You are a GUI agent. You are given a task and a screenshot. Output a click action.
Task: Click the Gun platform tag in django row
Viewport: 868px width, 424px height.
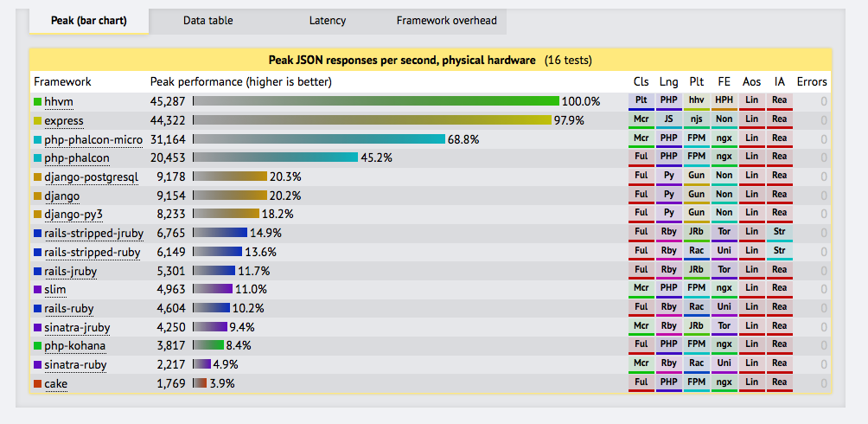pyautogui.click(x=697, y=196)
